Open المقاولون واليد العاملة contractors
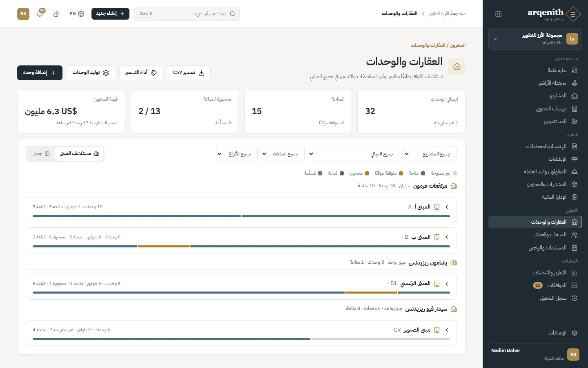 click(x=535, y=172)
